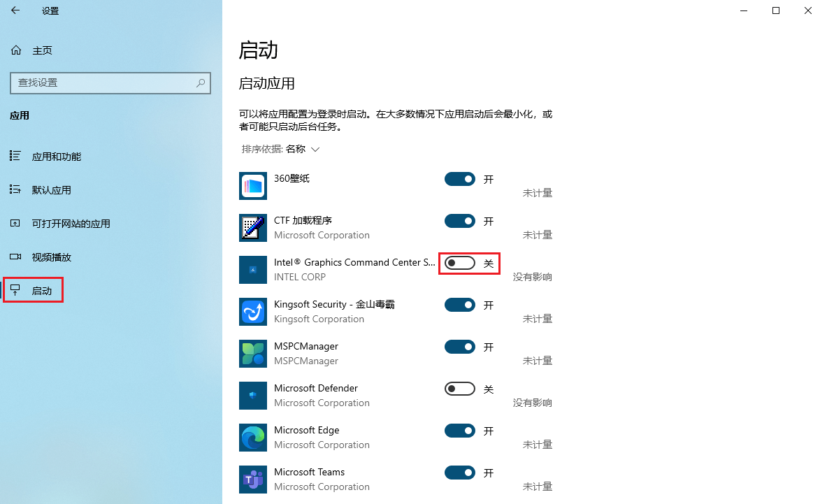Click the 360壁纸 app icon
The height and width of the screenshot is (504, 820).
point(252,185)
